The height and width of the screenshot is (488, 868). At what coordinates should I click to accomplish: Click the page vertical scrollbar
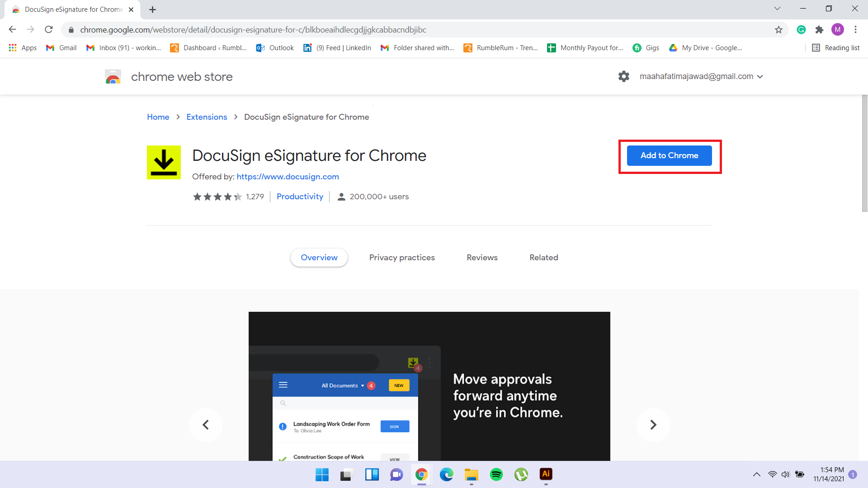[x=864, y=154]
